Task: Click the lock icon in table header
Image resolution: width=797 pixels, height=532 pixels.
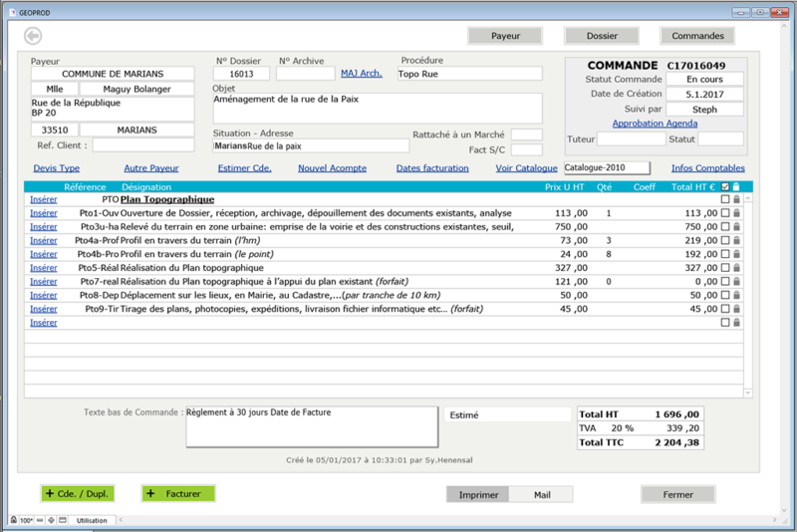Action: tap(736, 186)
